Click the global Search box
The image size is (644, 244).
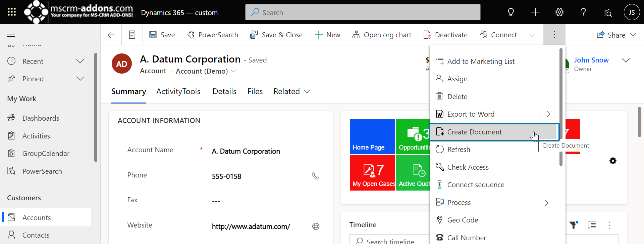click(363, 12)
